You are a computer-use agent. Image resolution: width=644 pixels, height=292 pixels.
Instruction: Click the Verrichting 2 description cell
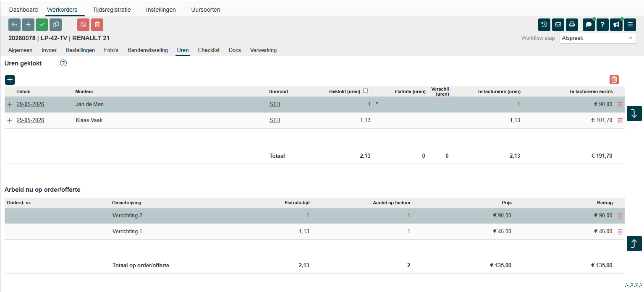[x=128, y=216]
